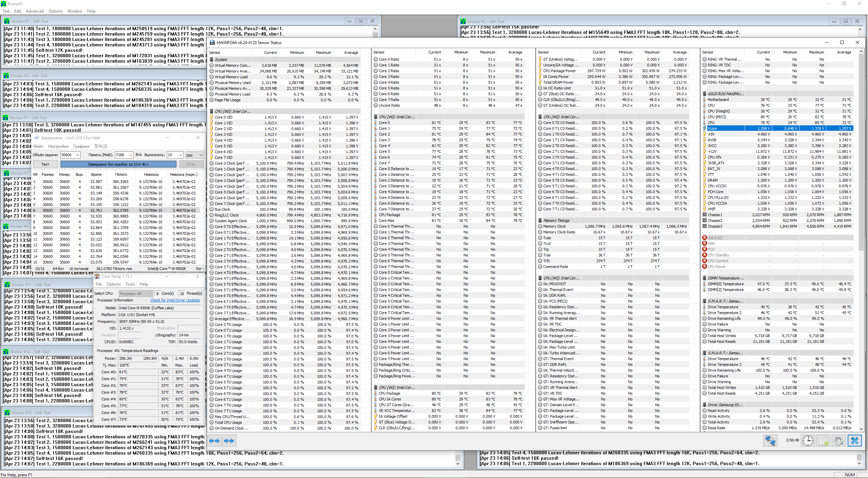Viewport: 868px width, 478px height.
Task: Close sensors with the blue X icon
Action: point(855,441)
